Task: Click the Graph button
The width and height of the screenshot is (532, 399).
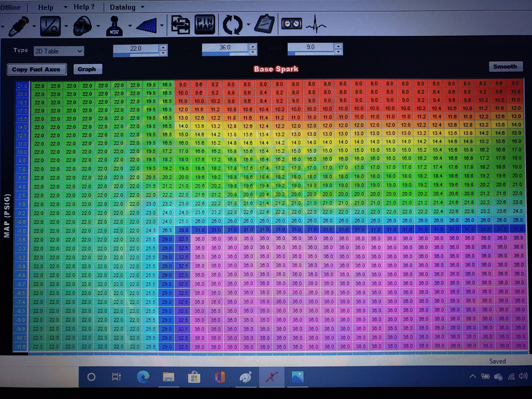Action: tap(87, 69)
